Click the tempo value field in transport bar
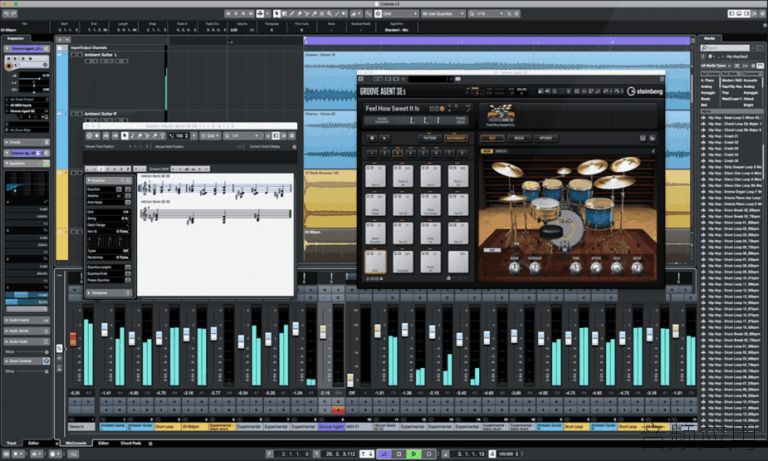Image resolution: width=768 pixels, height=461 pixels. tap(508, 454)
